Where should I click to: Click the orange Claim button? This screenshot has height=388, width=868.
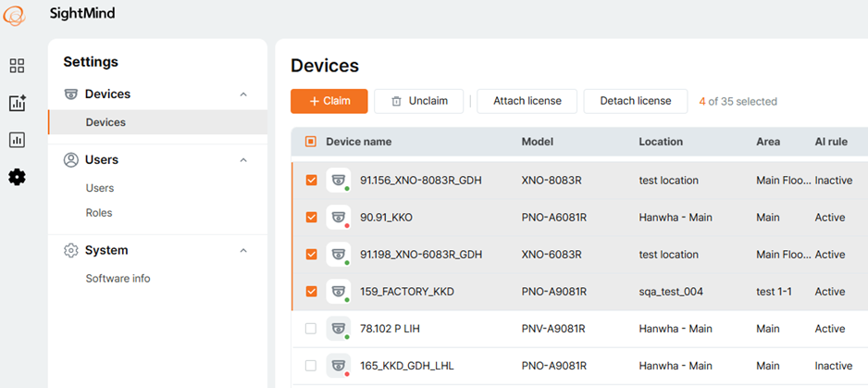(329, 101)
